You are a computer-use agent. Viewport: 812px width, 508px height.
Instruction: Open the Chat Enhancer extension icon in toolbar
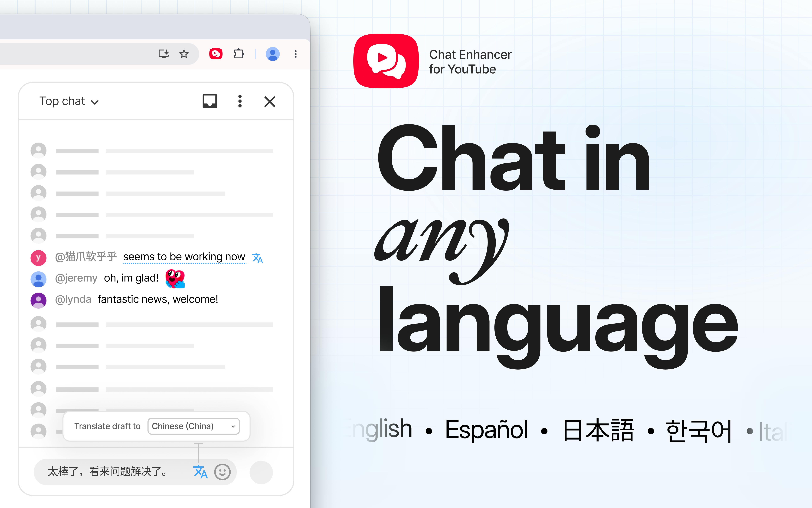click(216, 54)
